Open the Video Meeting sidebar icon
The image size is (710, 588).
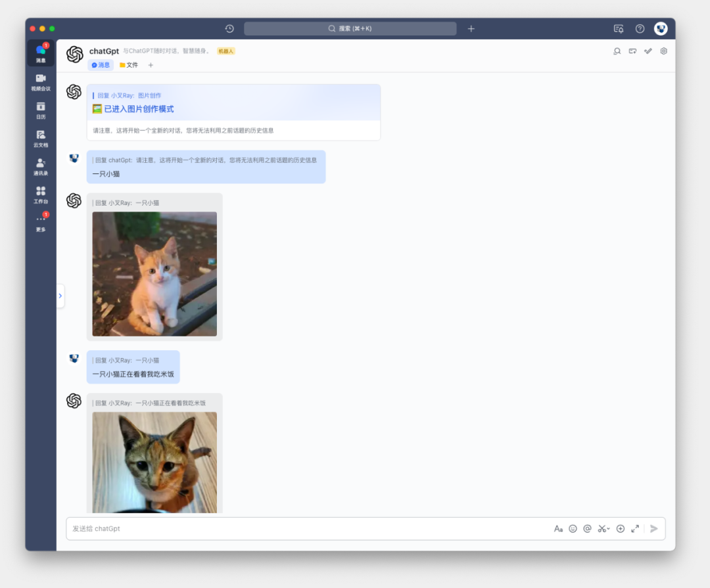click(41, 82)
